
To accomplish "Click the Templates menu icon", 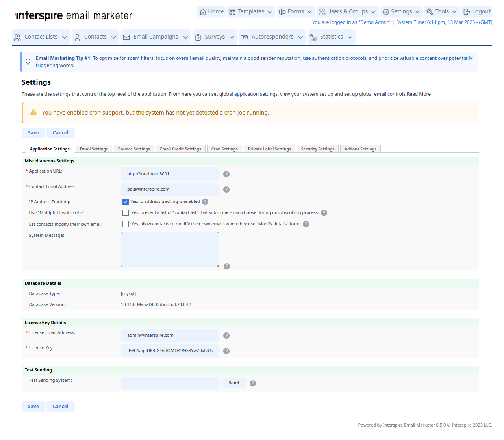I will coord(232,12).
